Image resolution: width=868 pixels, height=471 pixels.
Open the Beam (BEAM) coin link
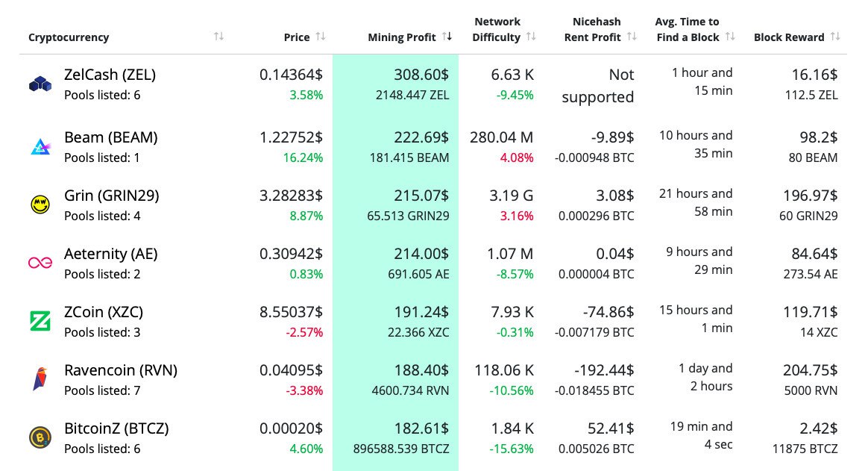(x=110, y=137)
